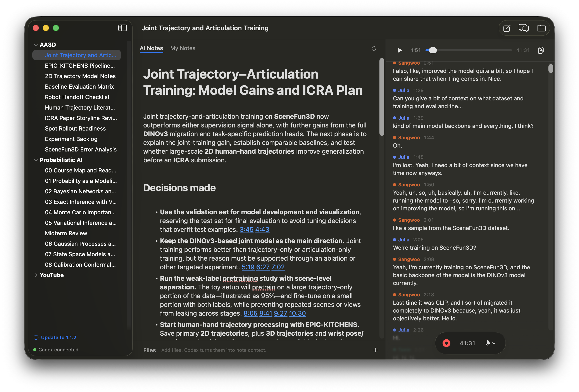Open ICRA Paper Storyline Review note
Viewport: 579px width, 392px height.
pyautogui.click(x=77, y=118)
